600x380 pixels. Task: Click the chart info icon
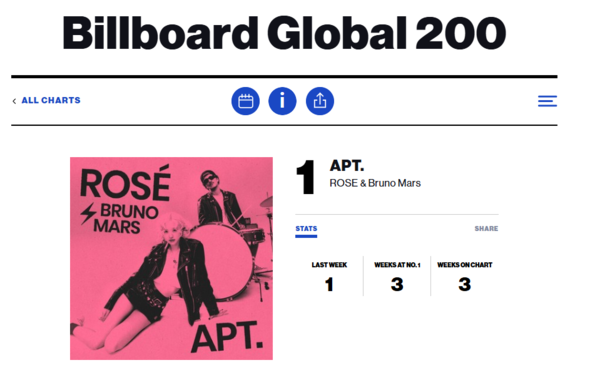[282, 101]
